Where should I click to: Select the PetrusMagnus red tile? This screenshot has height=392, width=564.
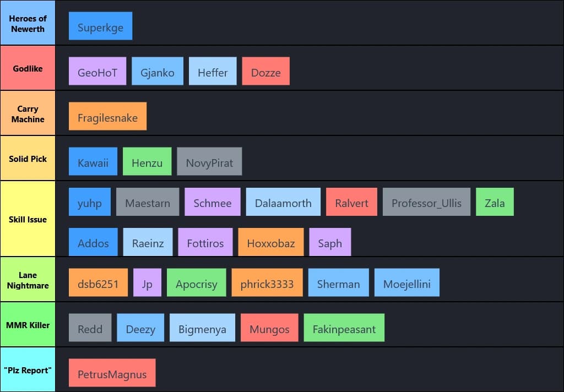112,373
